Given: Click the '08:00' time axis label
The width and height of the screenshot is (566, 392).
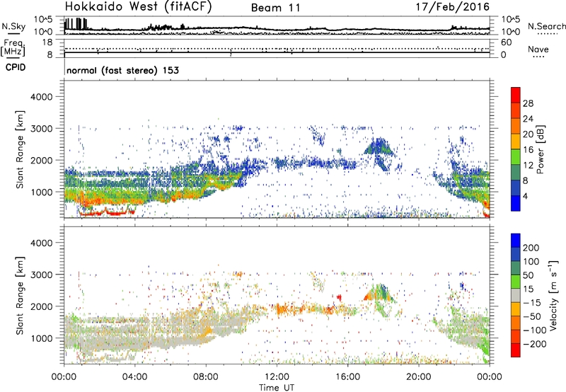Looking at the screenshot, I should 206,377.
